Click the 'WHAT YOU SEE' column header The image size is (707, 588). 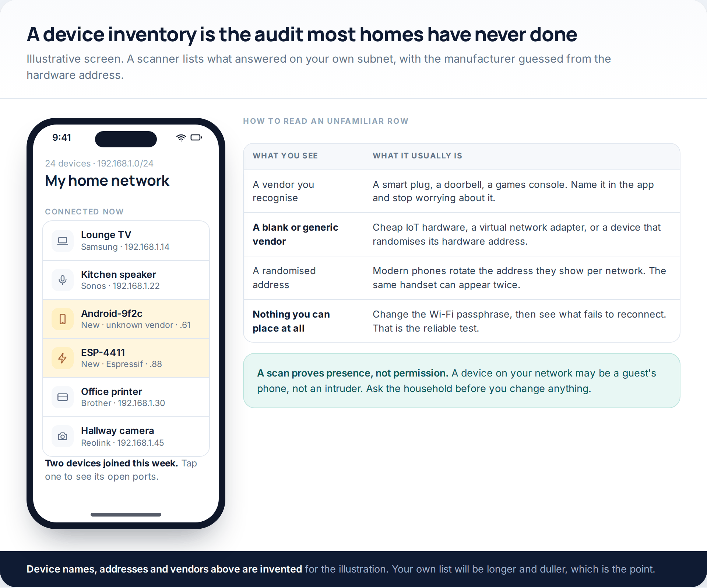click(285, 156)
